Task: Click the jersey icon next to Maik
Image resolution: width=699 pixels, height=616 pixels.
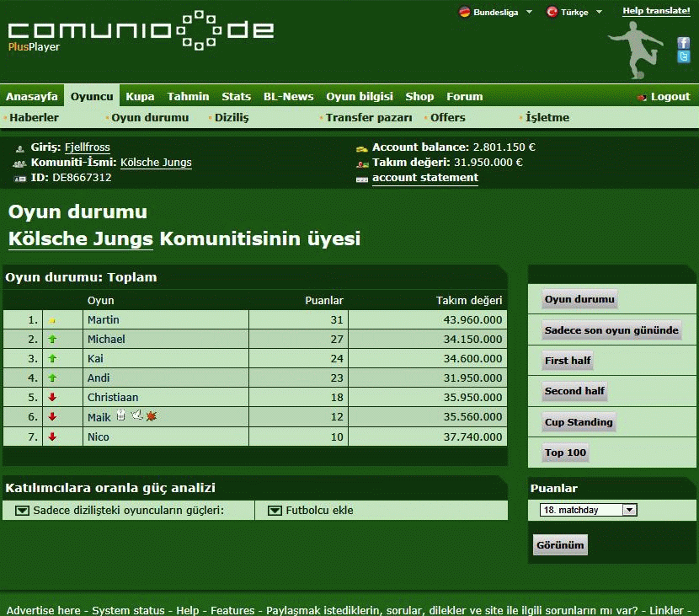Action: coord(120,415)
